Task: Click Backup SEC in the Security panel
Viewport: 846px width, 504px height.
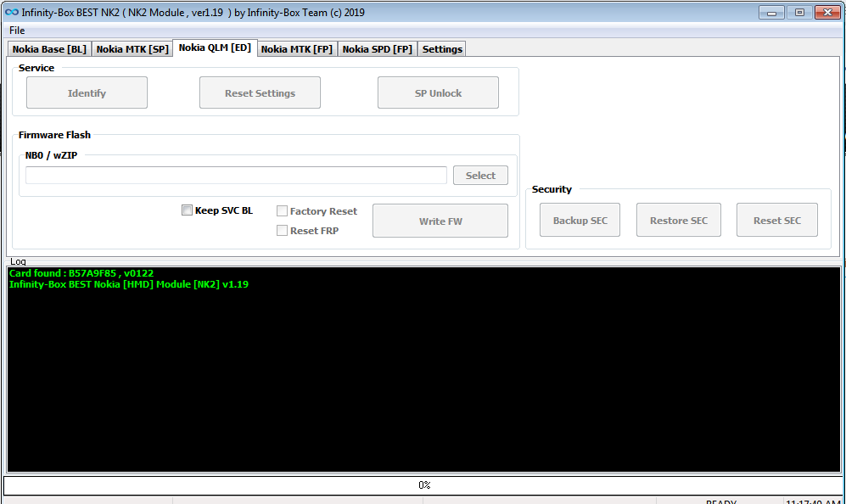Action: coord(580,219)
